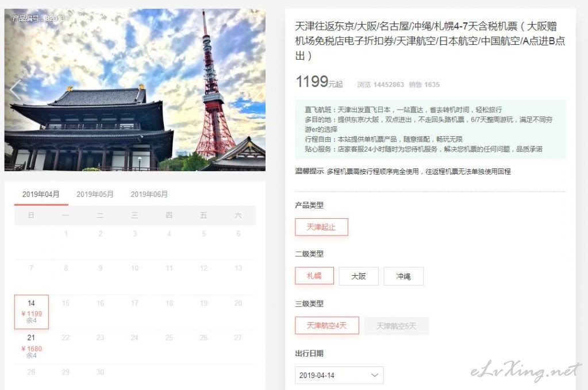
Task: Click the previous image arrow on photo
Action: click(15, 90)
